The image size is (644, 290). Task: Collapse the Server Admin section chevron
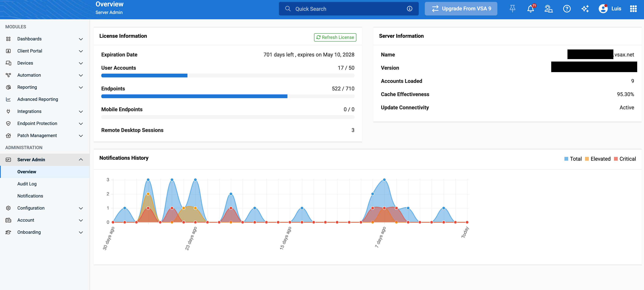coord(81,160)
